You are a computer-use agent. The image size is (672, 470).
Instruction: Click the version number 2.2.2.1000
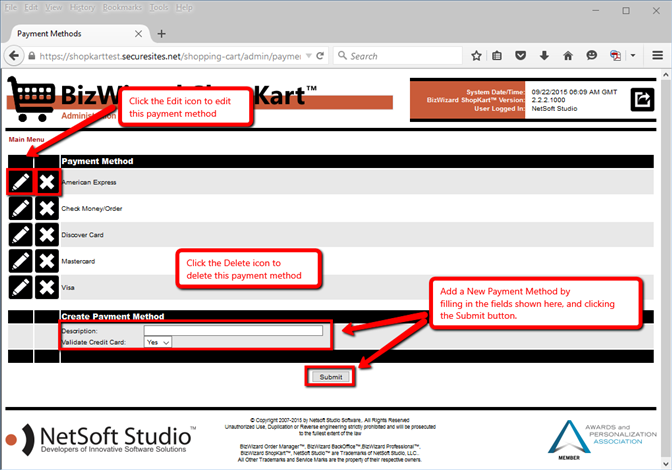point(548,100)
